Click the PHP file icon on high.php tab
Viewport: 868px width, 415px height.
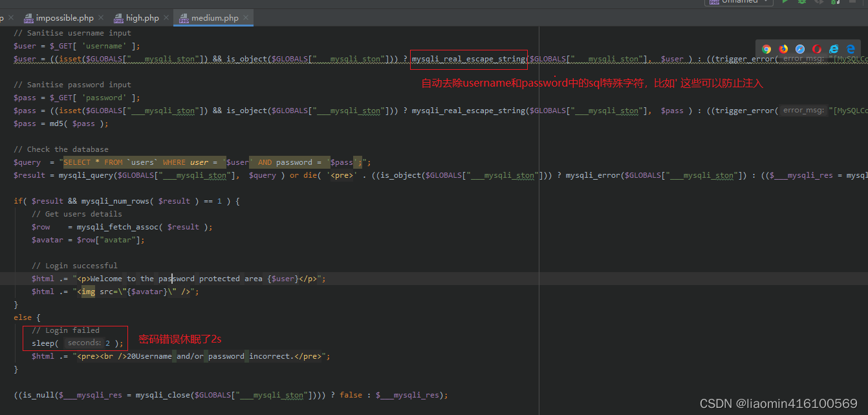coord(118,18)
